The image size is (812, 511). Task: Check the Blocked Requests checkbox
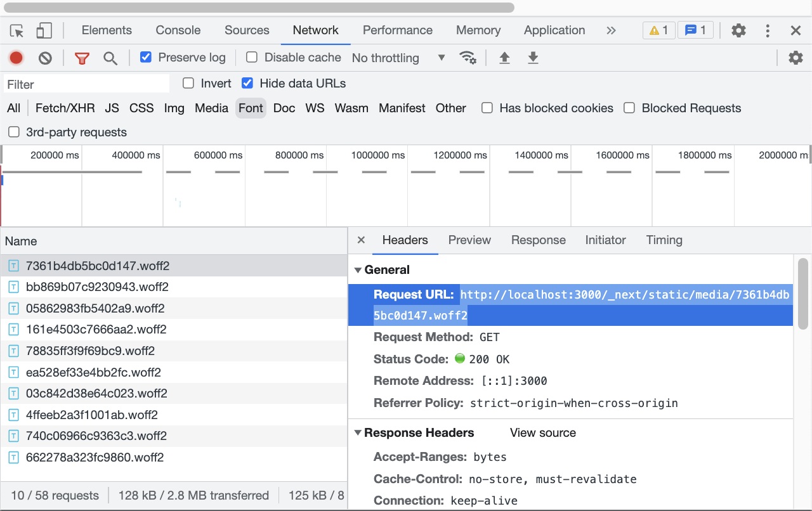(x=629, y=108)
